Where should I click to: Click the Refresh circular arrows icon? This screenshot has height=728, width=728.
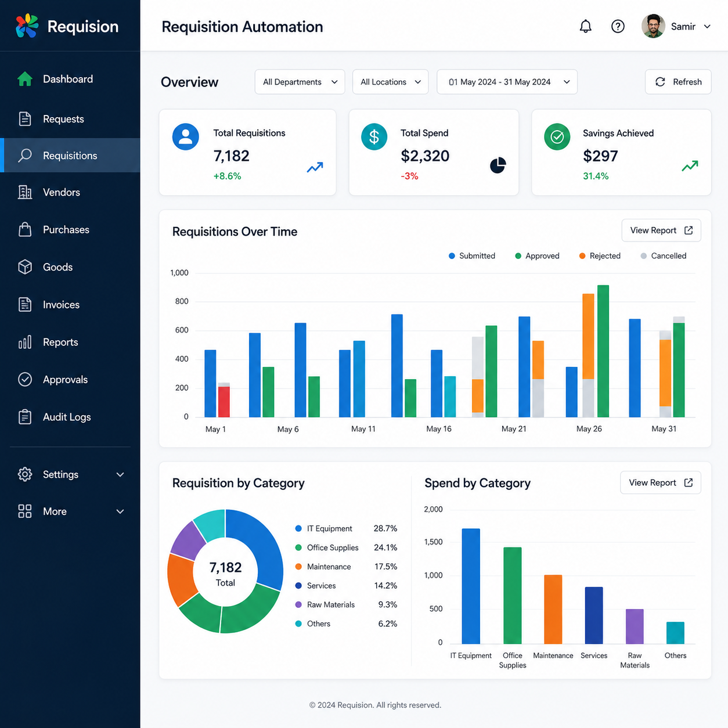(x=661, y=82)
